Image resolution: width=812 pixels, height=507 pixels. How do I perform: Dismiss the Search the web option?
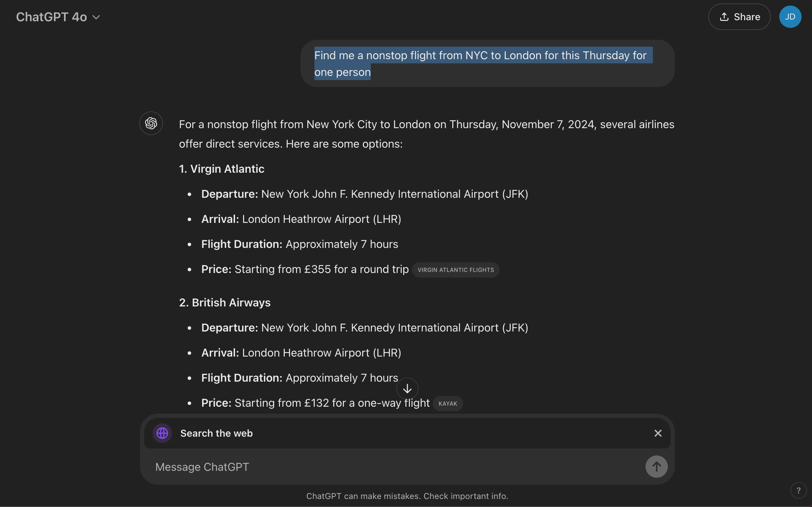pyautogui.click(x=658, y=433)
